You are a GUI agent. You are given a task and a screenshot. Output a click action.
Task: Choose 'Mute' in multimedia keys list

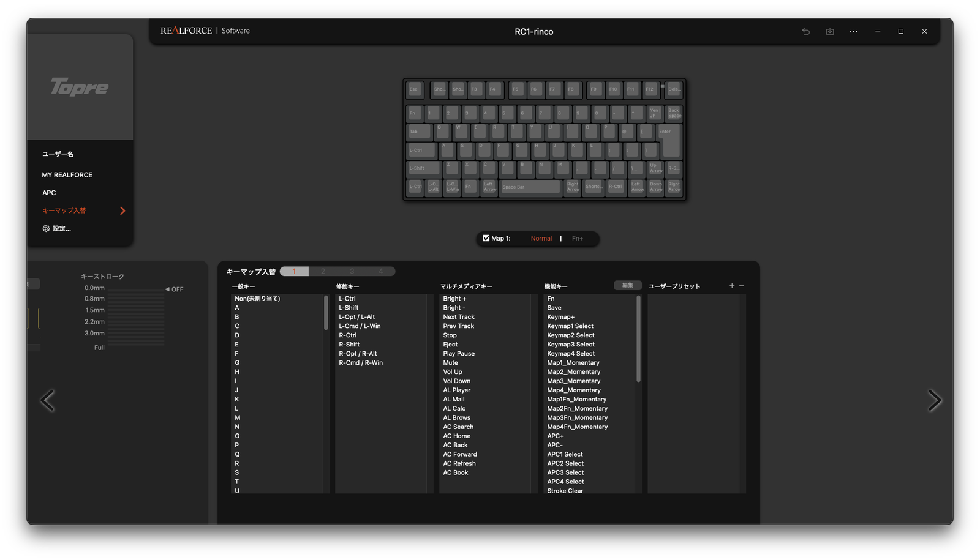pyautogui.click(x=450, y=363)
